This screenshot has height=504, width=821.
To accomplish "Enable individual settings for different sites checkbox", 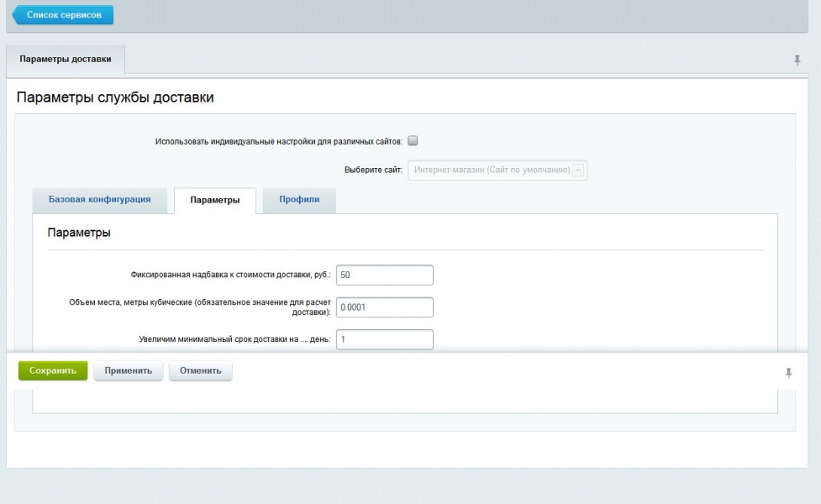I will 413,141.
